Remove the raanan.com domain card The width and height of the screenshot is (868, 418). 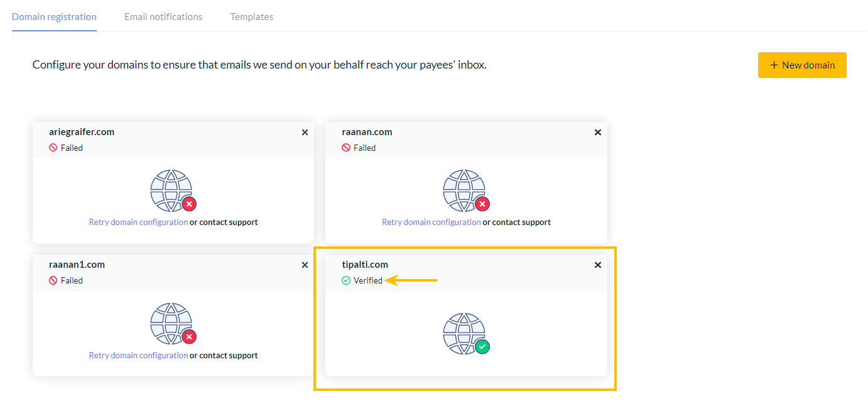click(x=598, y=133)
